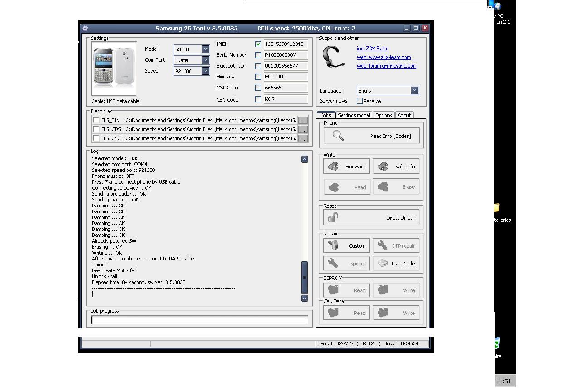Switch to the Settings model tab
This screenshot has height=392, width=567.
[354, 115]
